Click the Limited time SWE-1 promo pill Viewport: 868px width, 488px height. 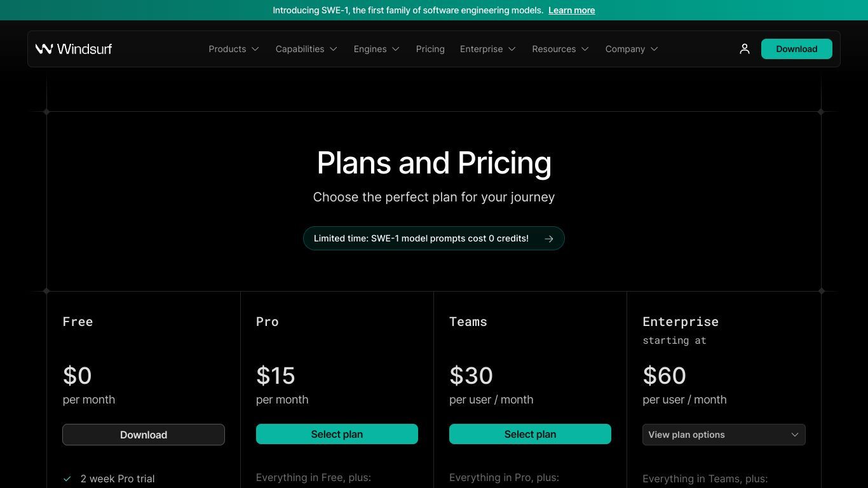(434, 238)
